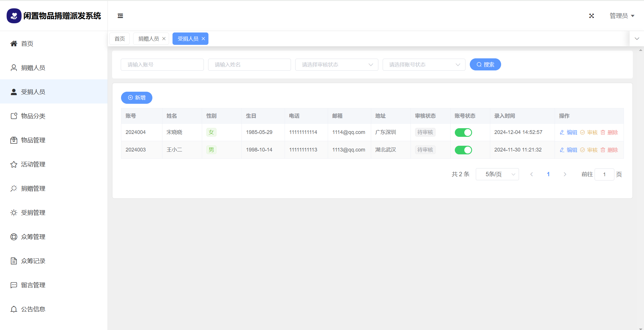
Task: Click the home icon in sidebar
Action: coord(14,43)
